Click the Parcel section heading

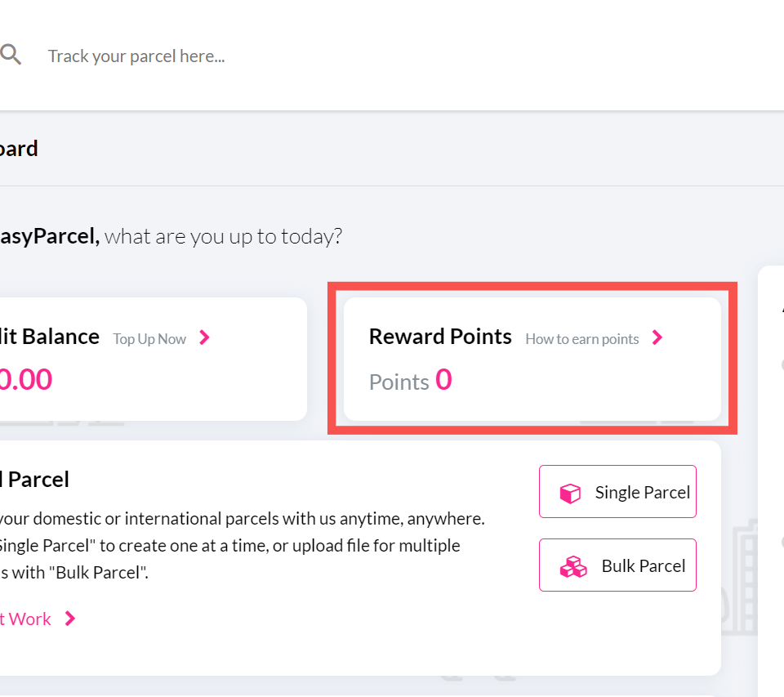(37, 480)
